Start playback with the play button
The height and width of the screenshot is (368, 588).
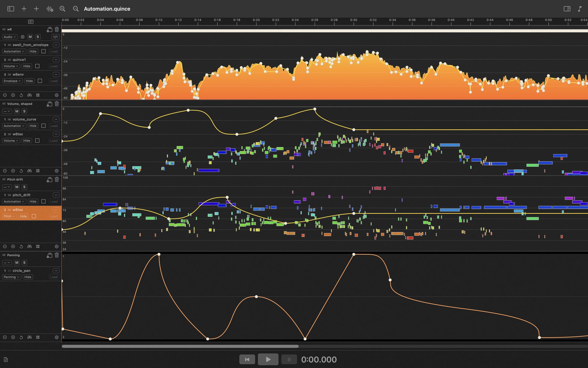268,360
